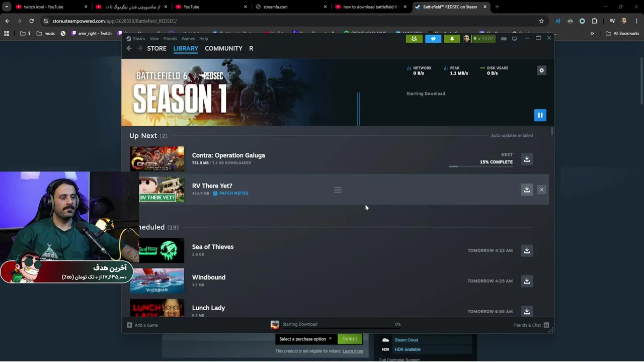Click the Chrome address bar URL
This screenshot has height=362, width=644.
pos(115,21)
